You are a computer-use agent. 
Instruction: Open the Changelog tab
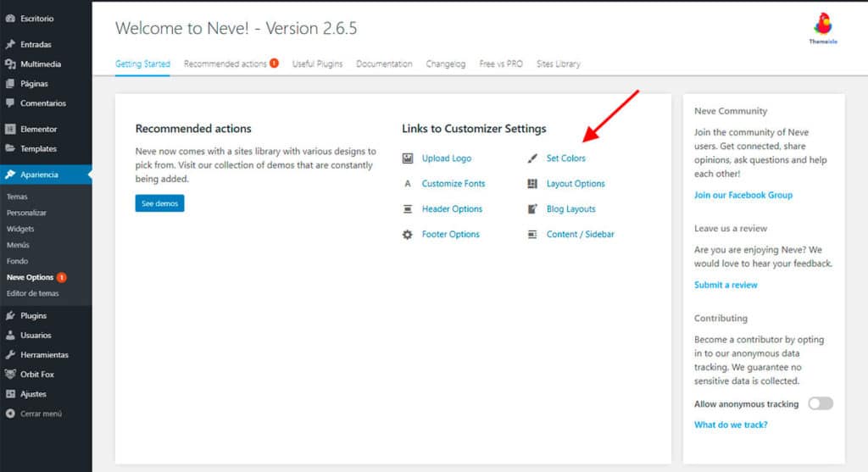click(x=446, y=64)
